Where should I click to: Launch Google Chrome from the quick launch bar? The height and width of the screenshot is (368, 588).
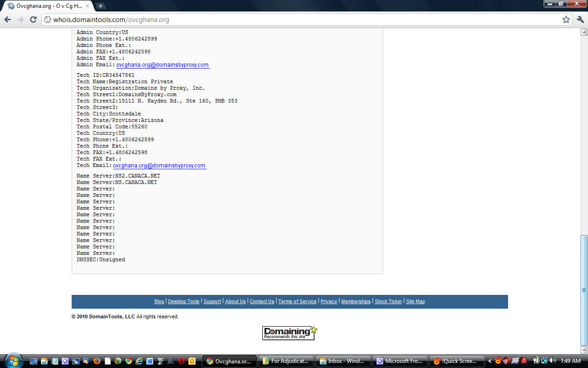tap(129, 361)
